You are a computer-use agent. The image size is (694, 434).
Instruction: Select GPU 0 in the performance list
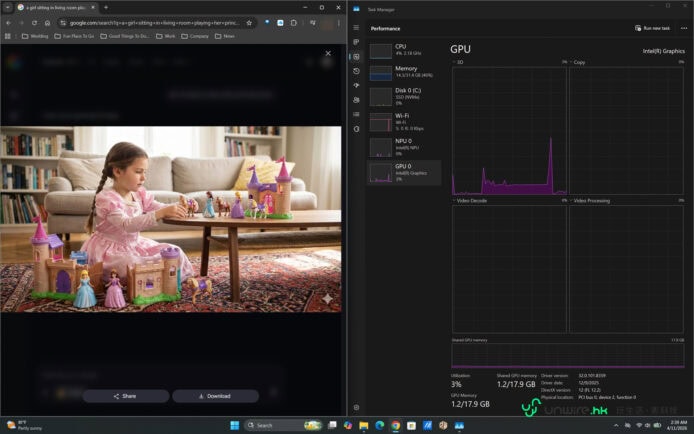[x=404, y=173]
